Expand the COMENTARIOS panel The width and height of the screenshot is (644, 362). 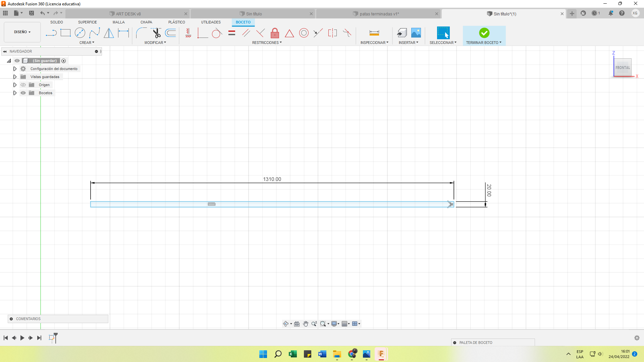11,319
